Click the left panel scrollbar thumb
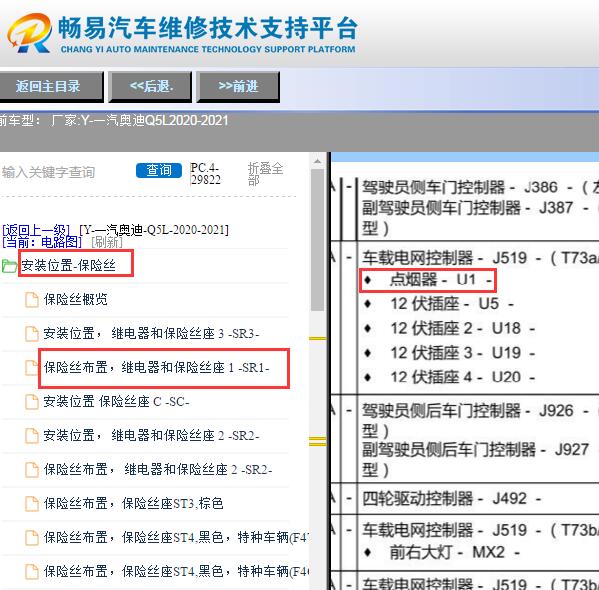Image resolution: width=599 pixels, height=590 pixels. (x=317, y=240)
